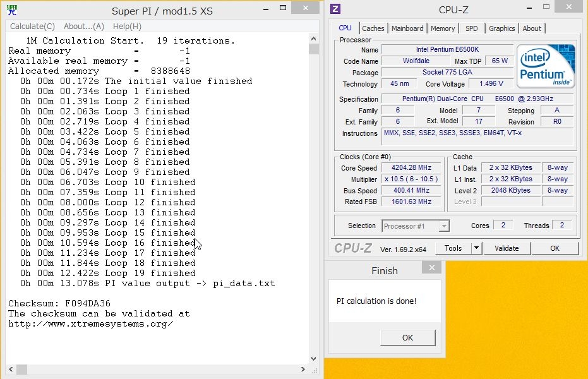Viewport: 588px width, 379px height.
Task: Click the Intel Pentium inside logo in CPU-Z
Action: tap(546, 66)
